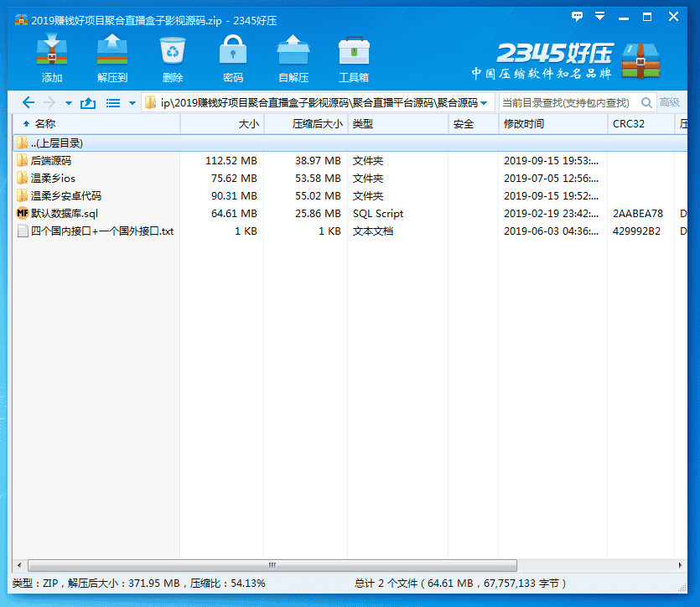Click the magnifier search icon

coord(646,103)
